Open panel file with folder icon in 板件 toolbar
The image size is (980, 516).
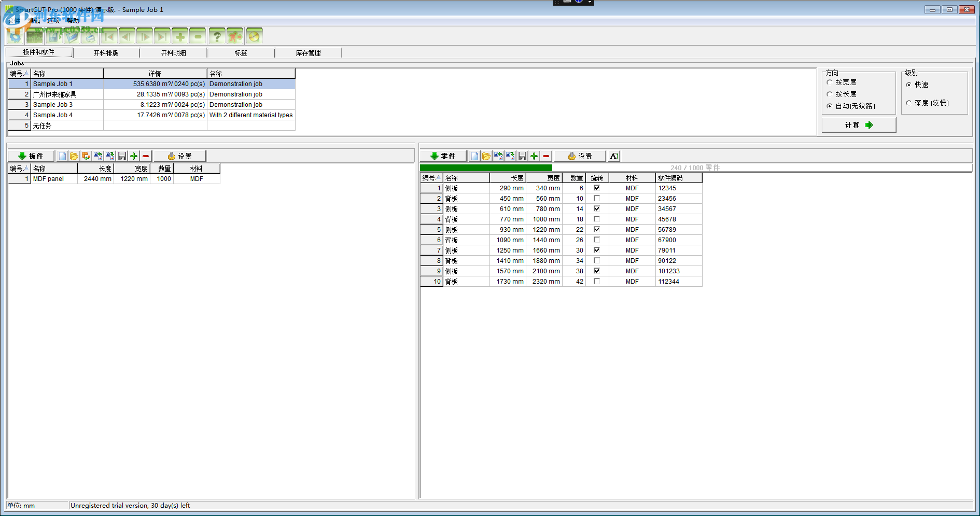(x=74, y=156)
